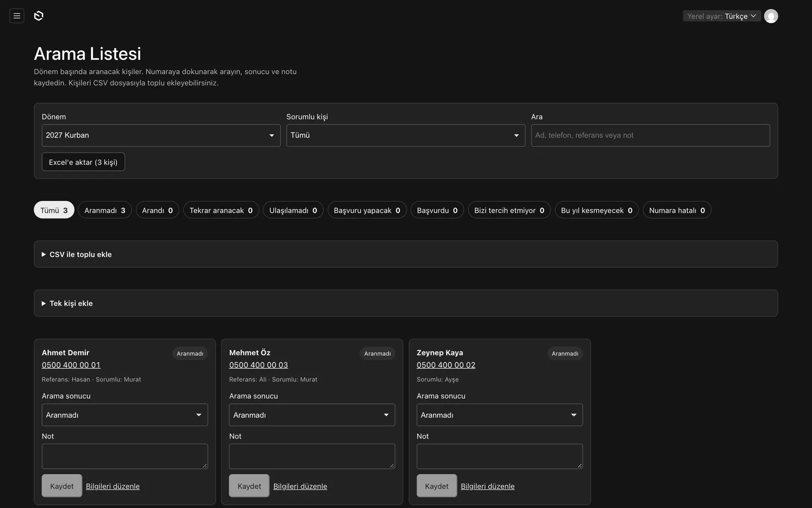Select the Tekrar aranacak filter tab
The width and height of the screenshot is (812, 508).
pyautogui.click(x=221, y=210)
